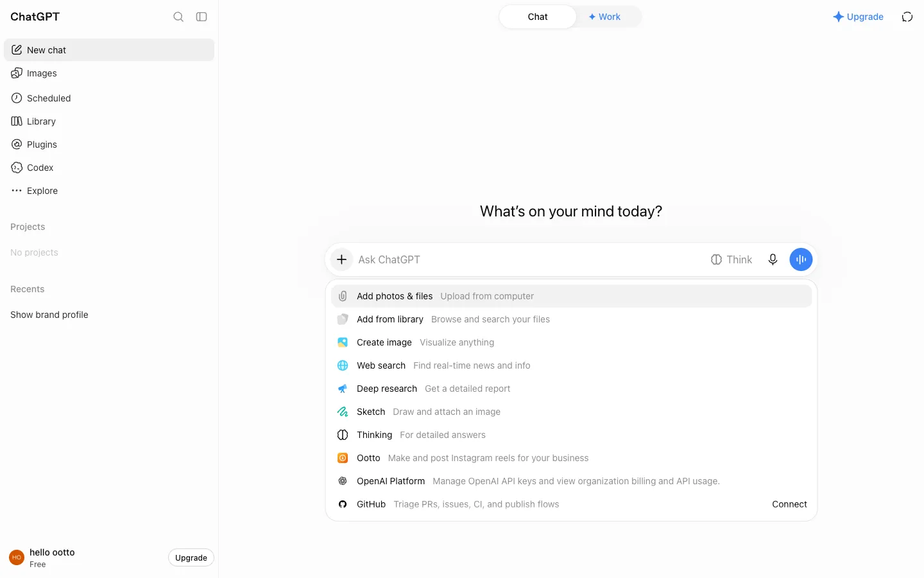Open Codex from the sidebar
Image resolution: width=924 pixels, height=578 pixels.
click(x=109, y=168)
